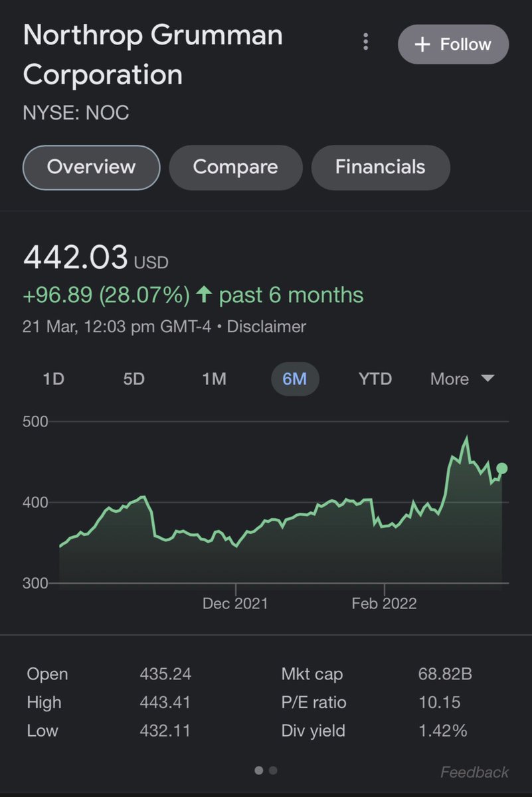The width and height of the screenshot is (532, 797).
Task: Click the P/E ratio value 10.15
Action: [440, 703]
